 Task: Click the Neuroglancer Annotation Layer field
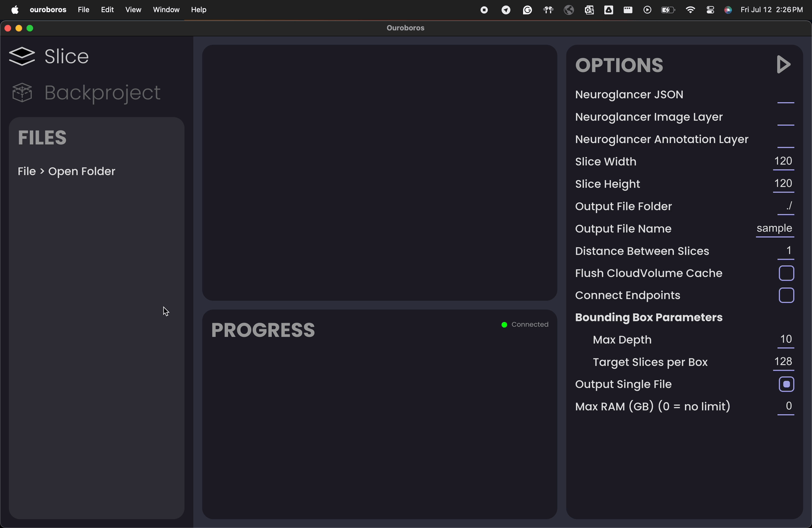pos(785,140)
